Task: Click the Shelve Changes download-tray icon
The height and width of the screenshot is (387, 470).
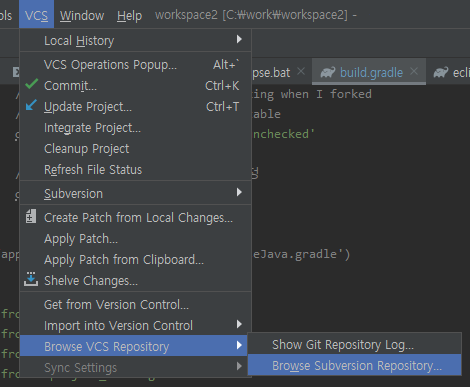Action: [x=31, y=279]
